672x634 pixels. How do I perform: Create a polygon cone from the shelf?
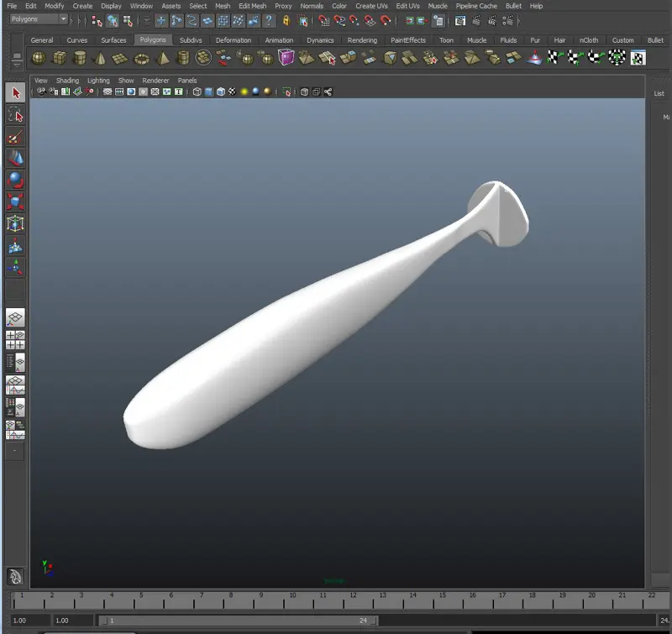pos(100,58)
